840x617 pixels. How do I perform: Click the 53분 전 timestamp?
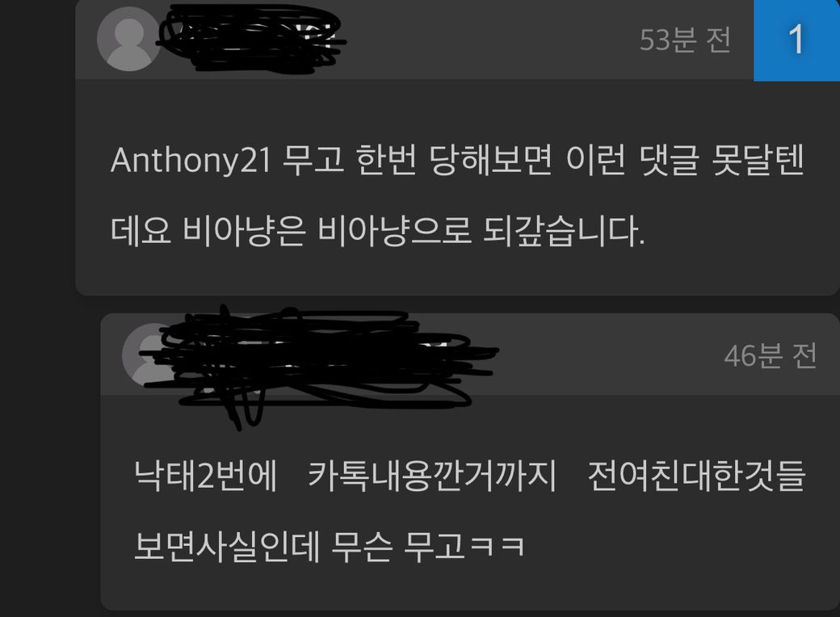[685, 40]
